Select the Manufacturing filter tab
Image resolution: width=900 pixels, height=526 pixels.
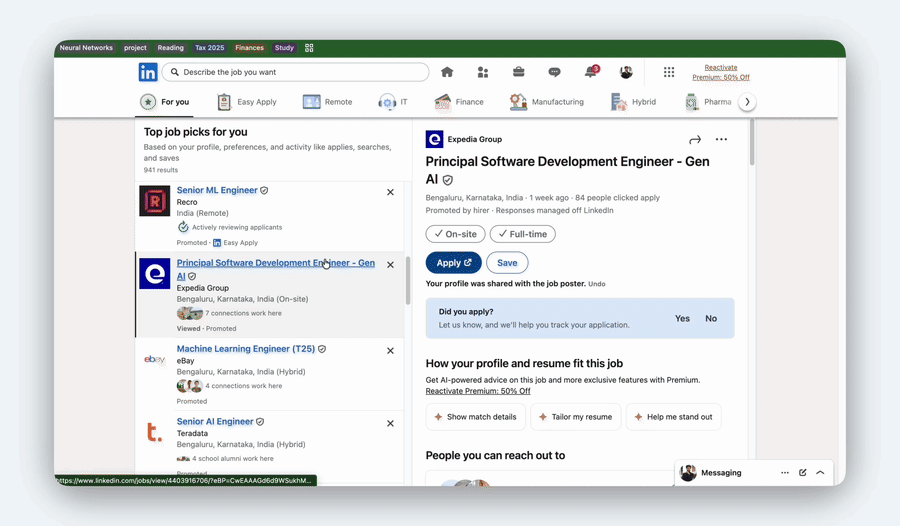tap(546, 102)
